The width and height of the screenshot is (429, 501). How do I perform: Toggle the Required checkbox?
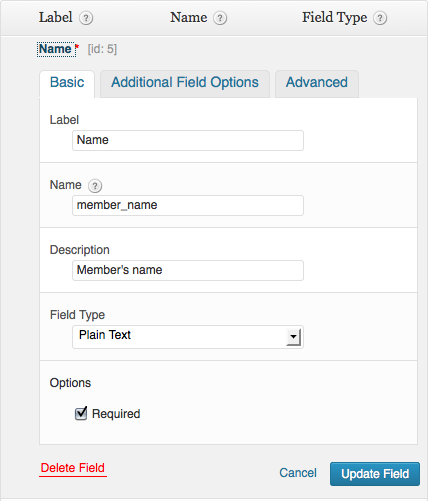[81, 414]
